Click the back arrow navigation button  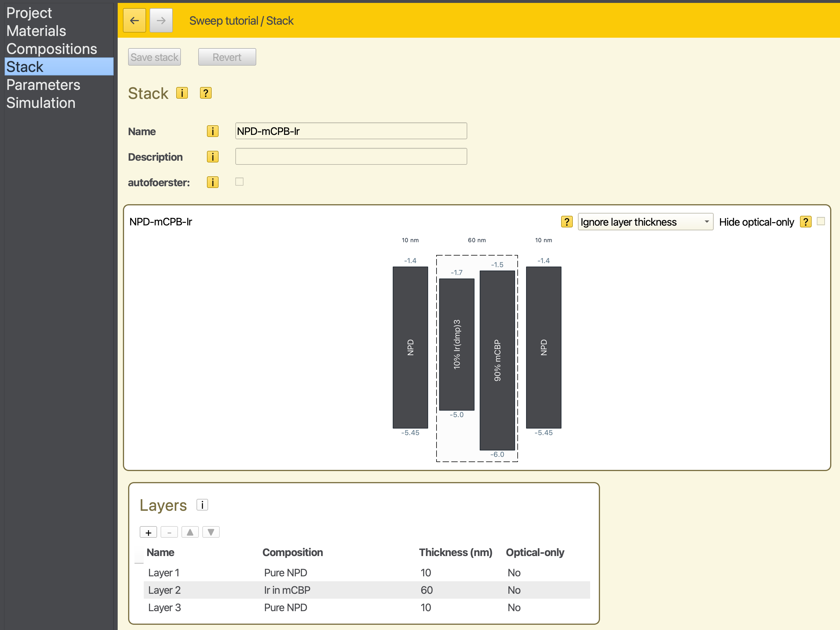pos(134,21)
